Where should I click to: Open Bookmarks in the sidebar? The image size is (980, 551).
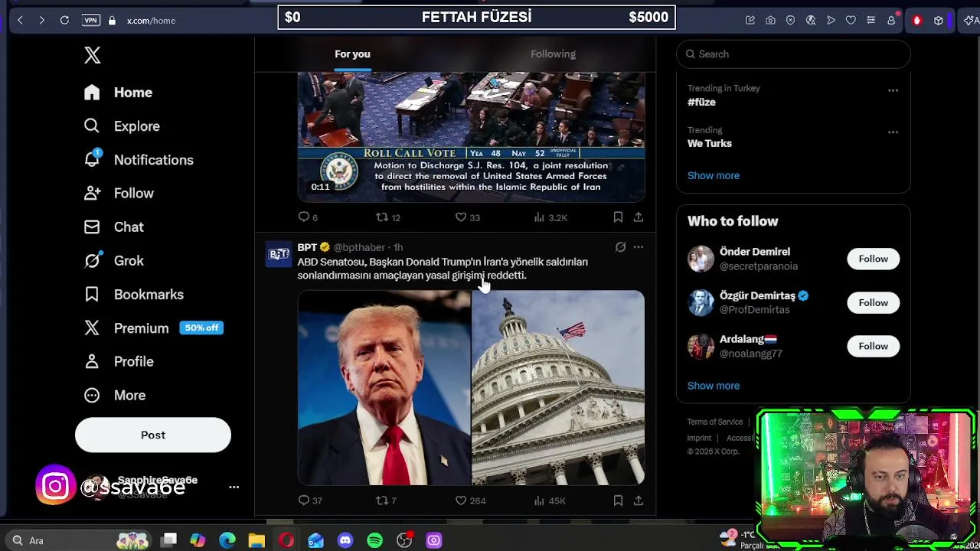133,295
